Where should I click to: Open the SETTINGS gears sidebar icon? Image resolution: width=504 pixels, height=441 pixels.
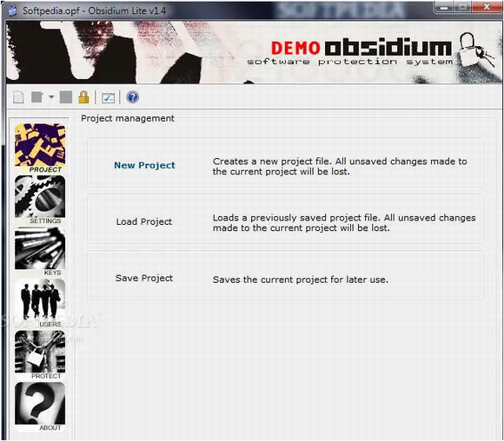40,200
